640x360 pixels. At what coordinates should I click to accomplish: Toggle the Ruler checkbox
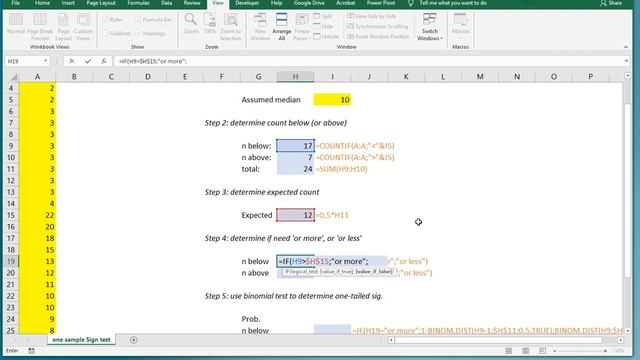pyautogui.click(x=112, y=20)
